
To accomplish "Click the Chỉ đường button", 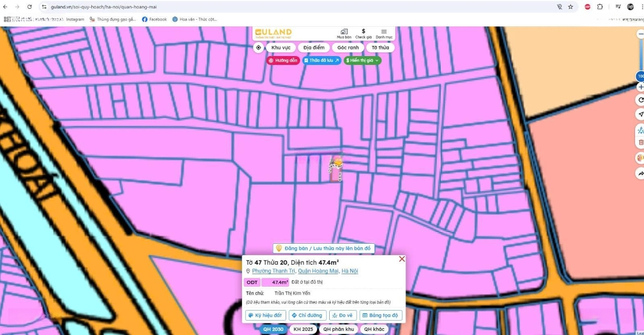I will click(x=307, y=315).
